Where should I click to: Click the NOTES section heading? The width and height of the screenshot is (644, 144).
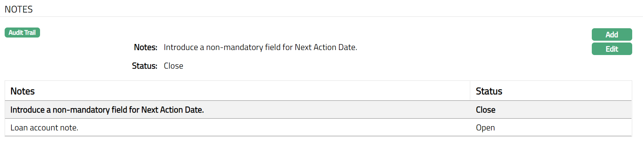coord(19,9)
